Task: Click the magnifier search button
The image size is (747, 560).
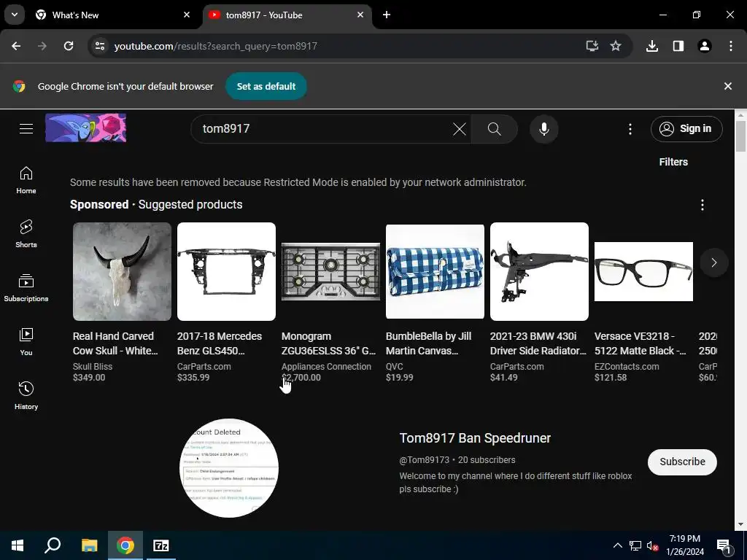Action: [x=495, y=129]
